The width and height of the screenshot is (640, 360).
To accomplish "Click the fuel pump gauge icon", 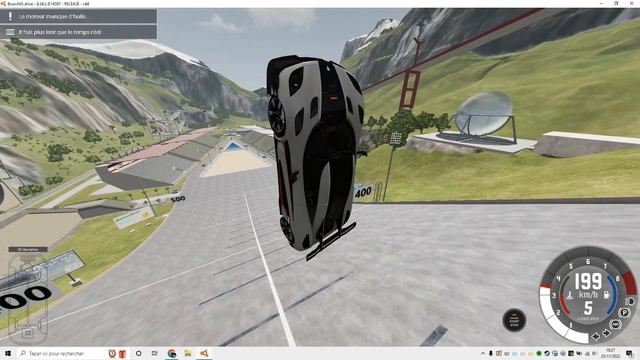I will pos(607,294).
